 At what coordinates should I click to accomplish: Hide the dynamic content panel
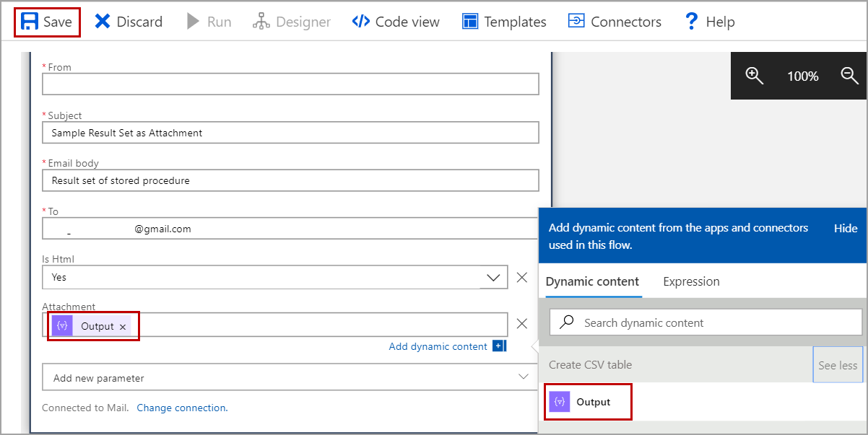tap(846, 228)
